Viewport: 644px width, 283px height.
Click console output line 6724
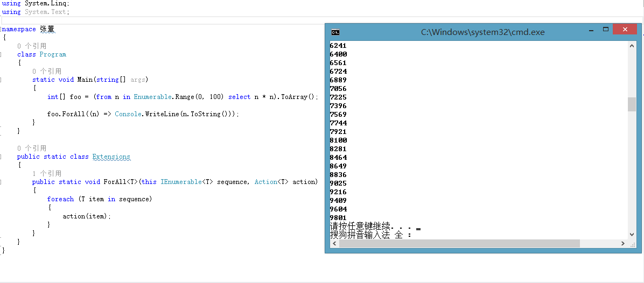coord(339,72)
